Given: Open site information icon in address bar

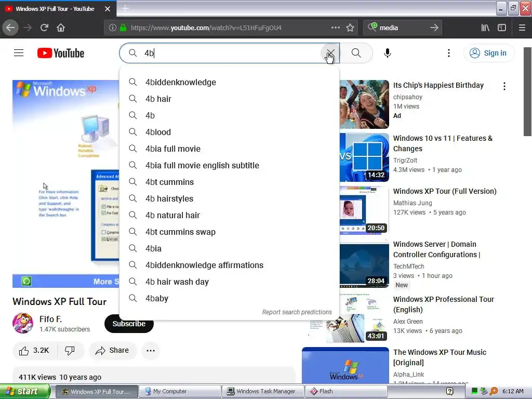Looking at the screenshot, I should coord(113,28).
